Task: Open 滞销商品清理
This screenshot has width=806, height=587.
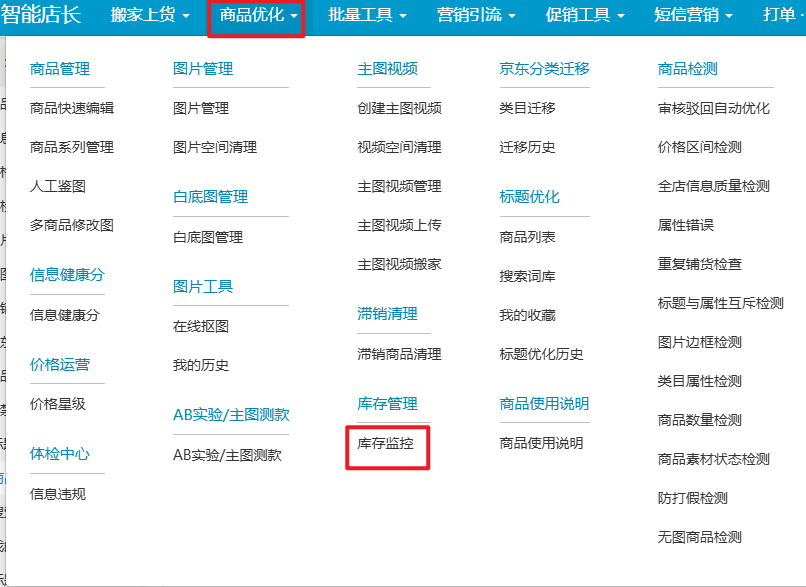Action: coord(400,354)
